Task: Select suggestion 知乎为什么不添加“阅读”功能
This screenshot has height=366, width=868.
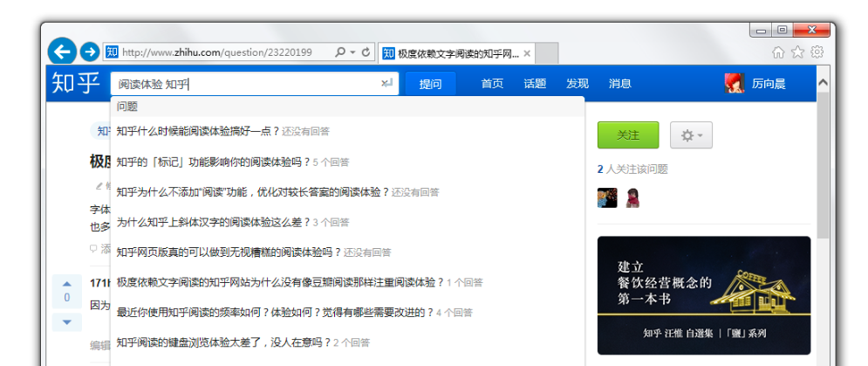Action: (348, 192)
